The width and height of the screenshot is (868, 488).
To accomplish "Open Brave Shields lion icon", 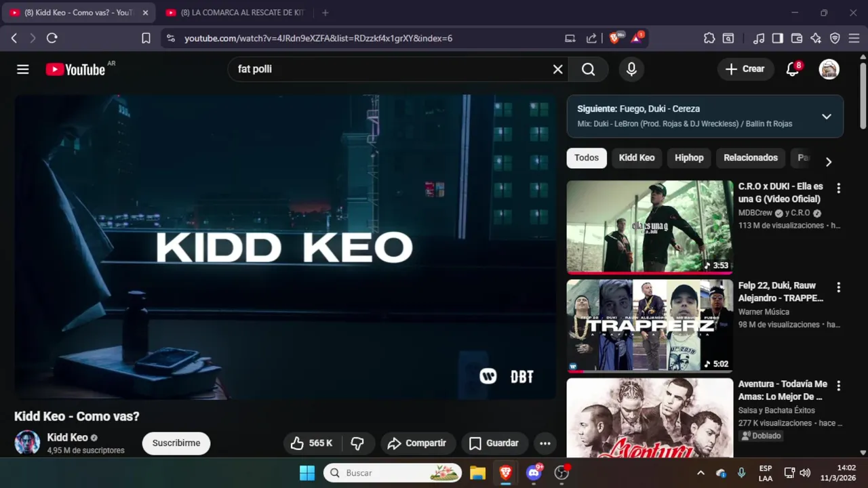I will [x=615, y=38].
